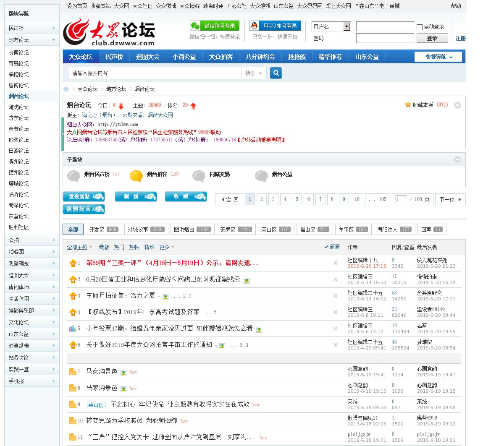Image resolution: width=504 pixels, height=446 pixels.
Task: Select the 港城议事 category tab
Action: pyautogui.click(x=146, y=230)
